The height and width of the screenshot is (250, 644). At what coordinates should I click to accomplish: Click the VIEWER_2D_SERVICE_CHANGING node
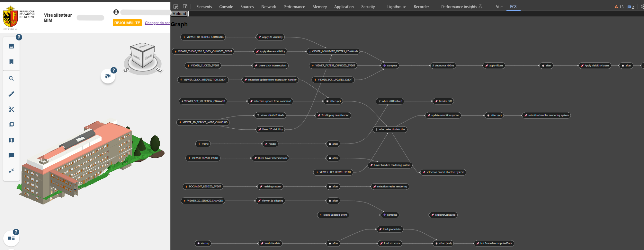[x=203, y=37]
